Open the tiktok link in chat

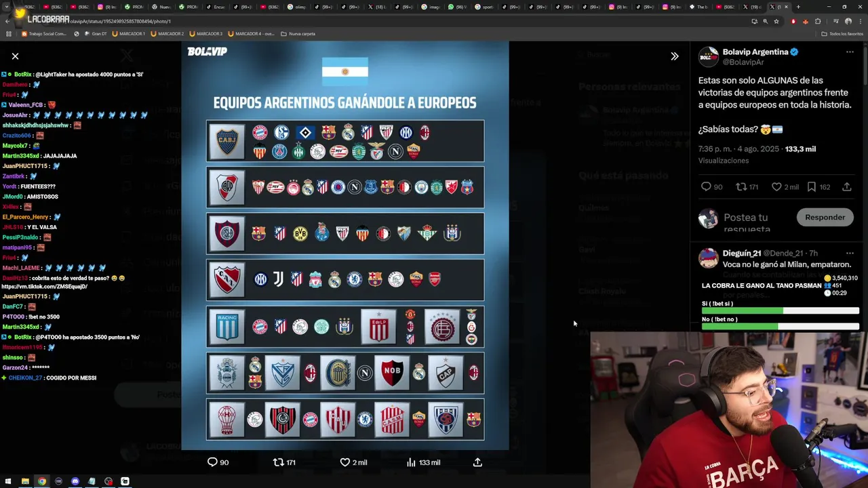(x=45, y=287)
